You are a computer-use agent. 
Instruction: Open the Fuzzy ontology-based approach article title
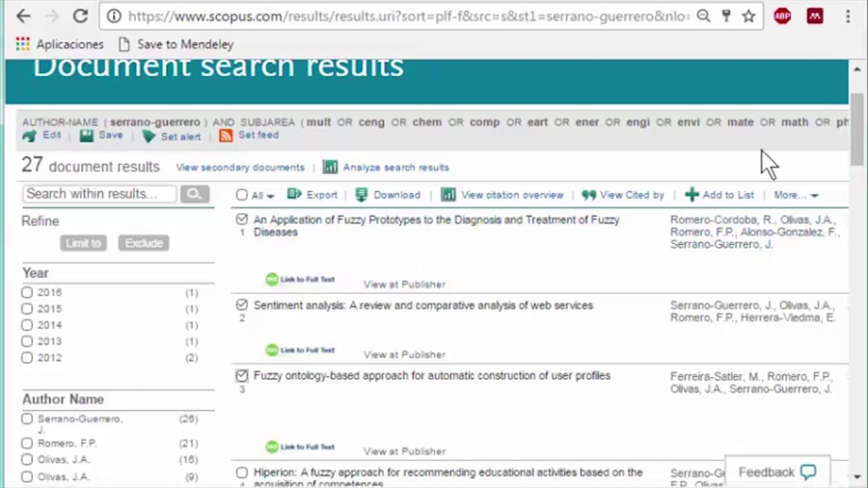[x=432, y=375]
